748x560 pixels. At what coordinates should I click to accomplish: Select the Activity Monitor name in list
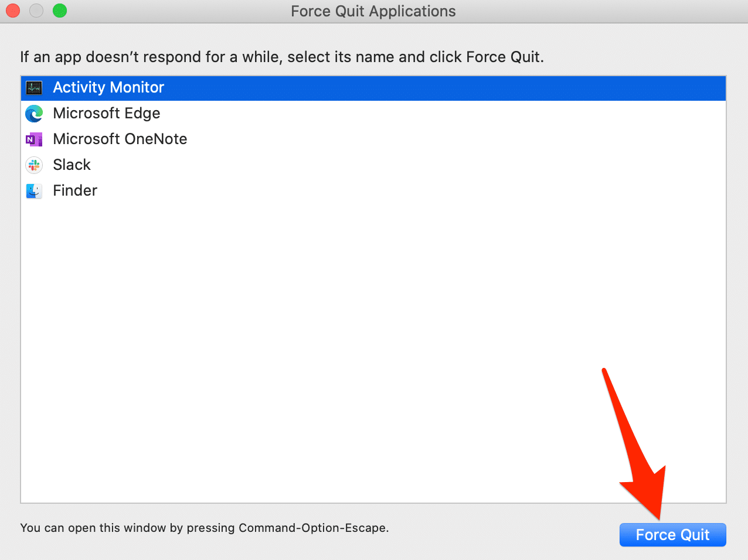point(108,88)
